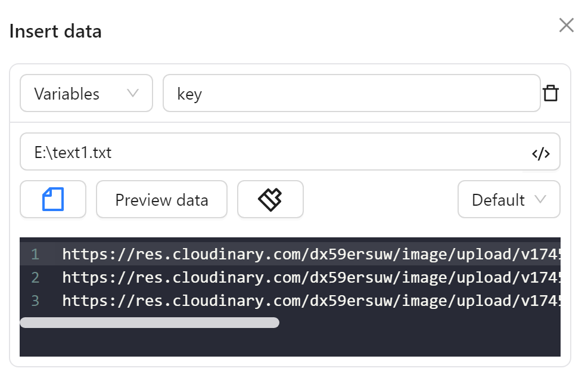Open the expression editor via the </> icon

pos(541,152)
